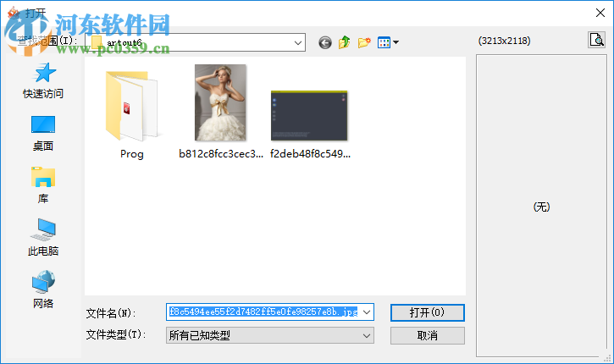This screenshot has height=364, width=614.
Task: Select the f2deb48f8c549 dark screenshot image
Action: click(309, 115)
